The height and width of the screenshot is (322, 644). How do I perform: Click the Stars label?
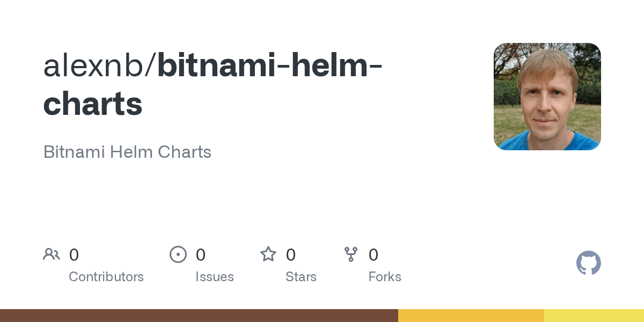301,277
